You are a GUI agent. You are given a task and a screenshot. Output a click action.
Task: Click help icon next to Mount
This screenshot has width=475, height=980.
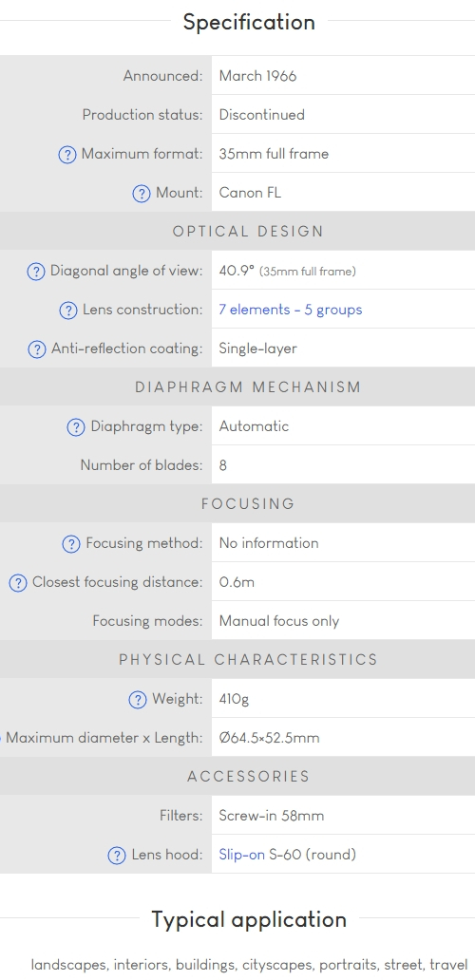pyautogui.click(x=142, y=193)
